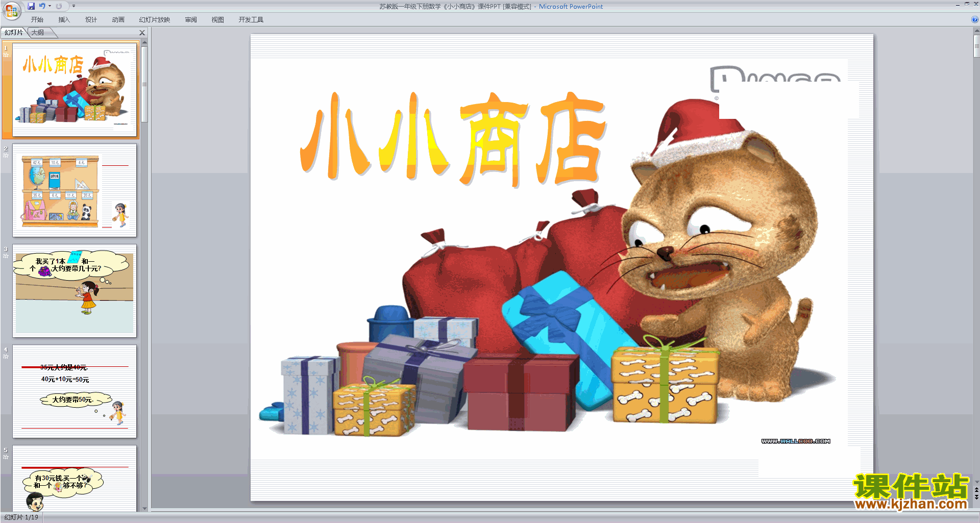Viewport: 980px width, 523px height.
Task: Select slide 1 thumbnail with the cat
Action: click(75, 90)
